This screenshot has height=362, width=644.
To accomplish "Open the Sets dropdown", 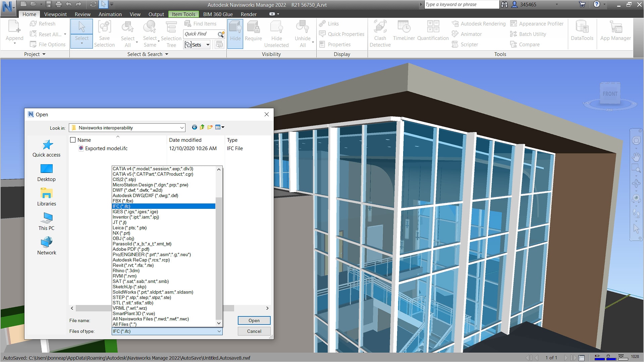I will click(x=208, y=45).
